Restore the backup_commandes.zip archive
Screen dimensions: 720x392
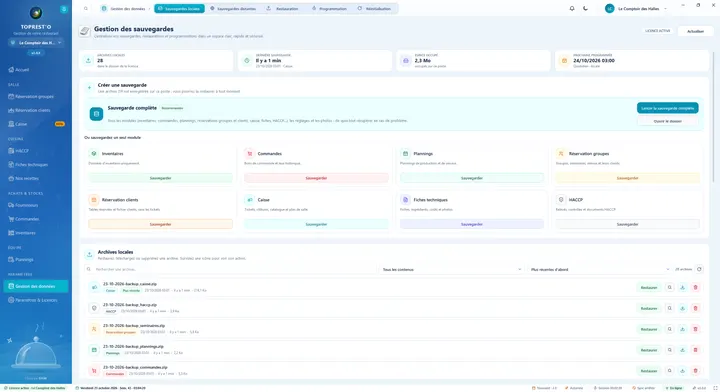click(x=649, y=371)
